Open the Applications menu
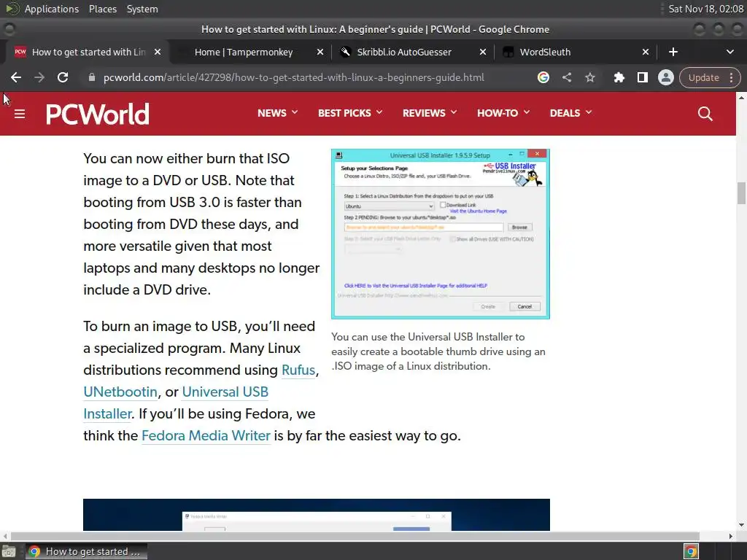The image size is (747, 560). point(52,9)
